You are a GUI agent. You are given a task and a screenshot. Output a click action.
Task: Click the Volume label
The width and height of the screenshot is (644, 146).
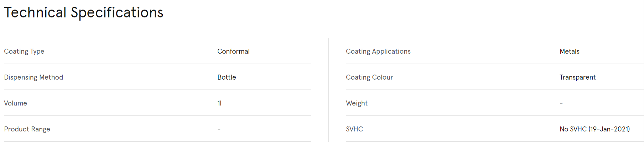click(15, 103)
